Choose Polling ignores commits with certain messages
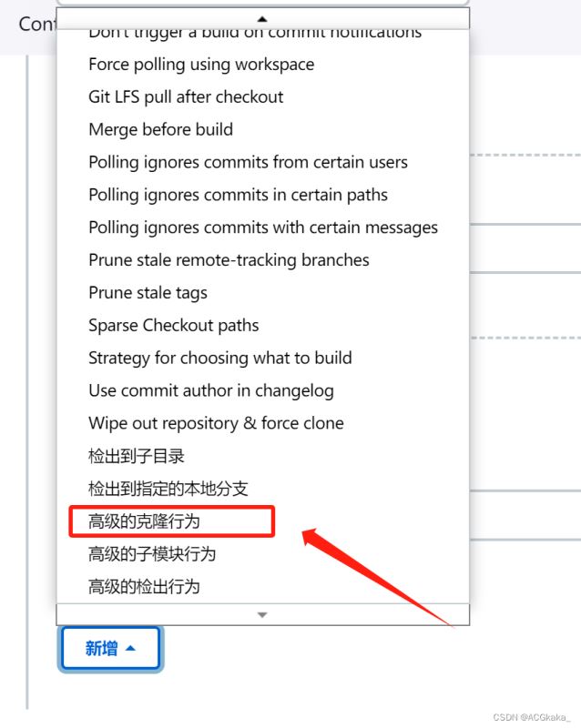Image resolution: width=581 pixels, height=728 pixels. click(262, 227)
